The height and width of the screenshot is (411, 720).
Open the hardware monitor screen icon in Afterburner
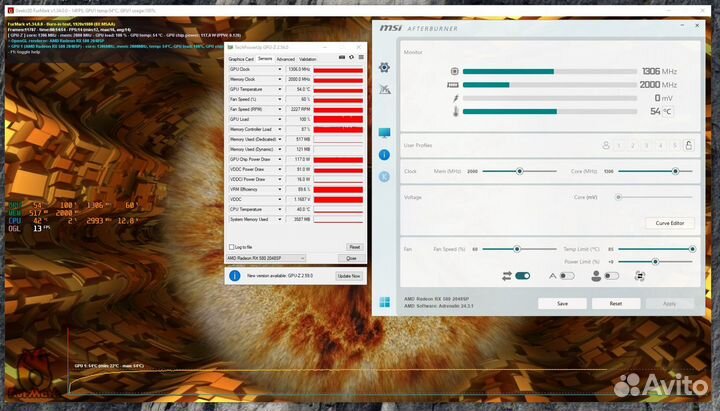pyautogui.click(x=384, y=133)
